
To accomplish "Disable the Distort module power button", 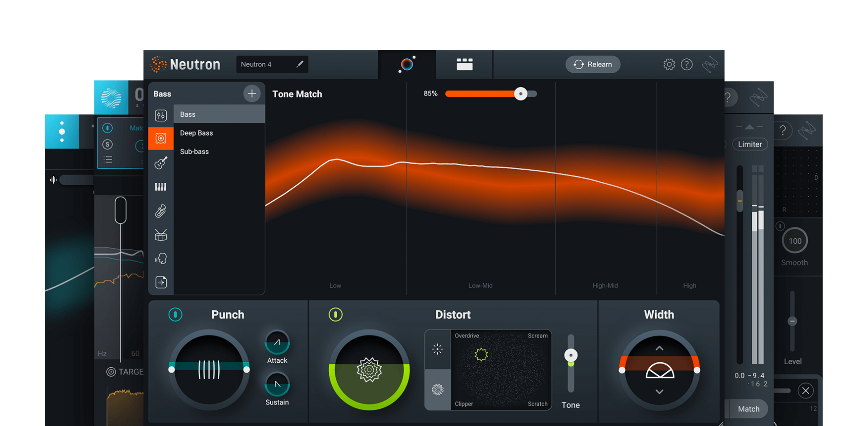I will (x=335, y=314).
